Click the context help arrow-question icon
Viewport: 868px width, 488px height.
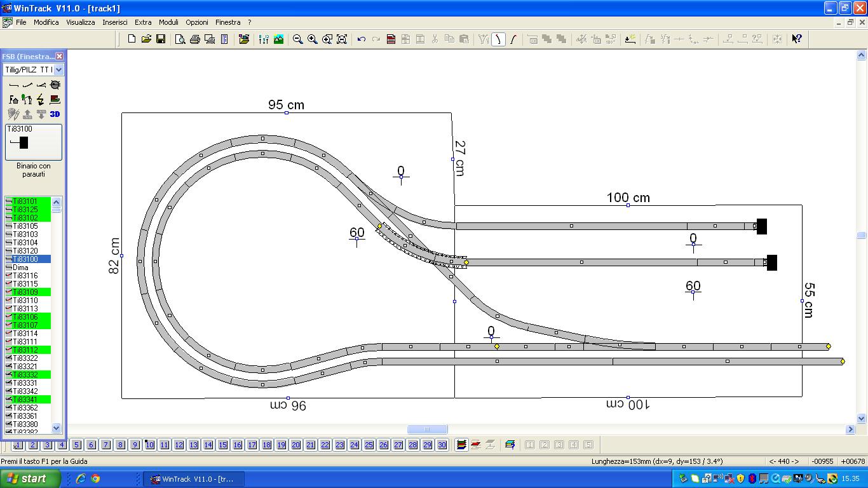point(797,39)
